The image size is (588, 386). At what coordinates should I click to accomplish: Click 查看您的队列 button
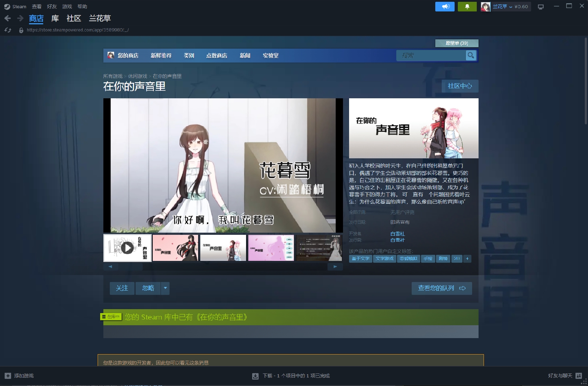[x=442, y=288]
